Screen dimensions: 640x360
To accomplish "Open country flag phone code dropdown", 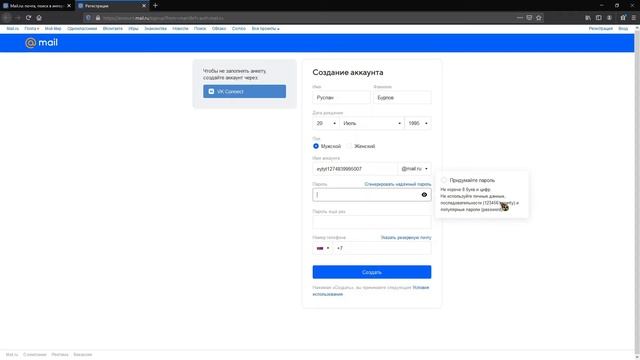I will pos(323,248).
